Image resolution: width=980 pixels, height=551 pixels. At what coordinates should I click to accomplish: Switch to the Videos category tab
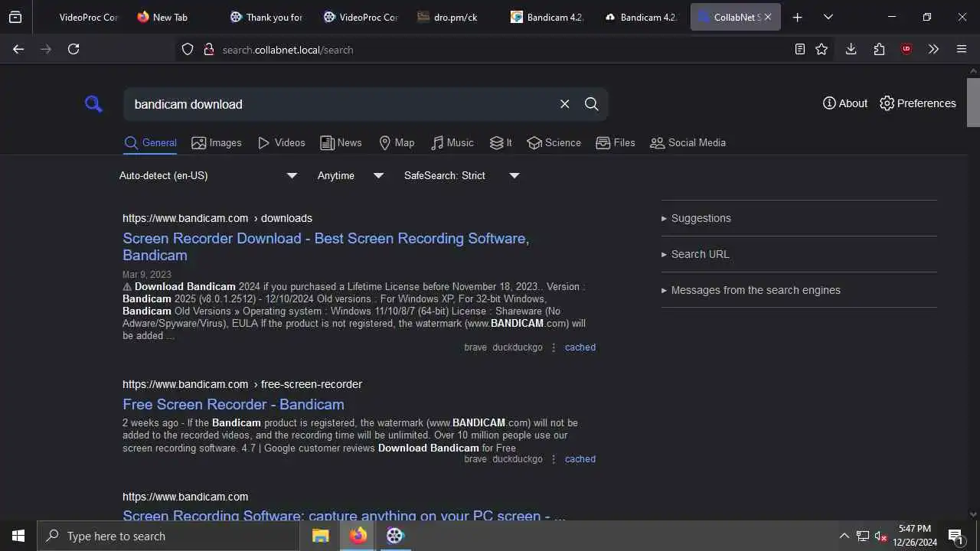pos(282,142)
